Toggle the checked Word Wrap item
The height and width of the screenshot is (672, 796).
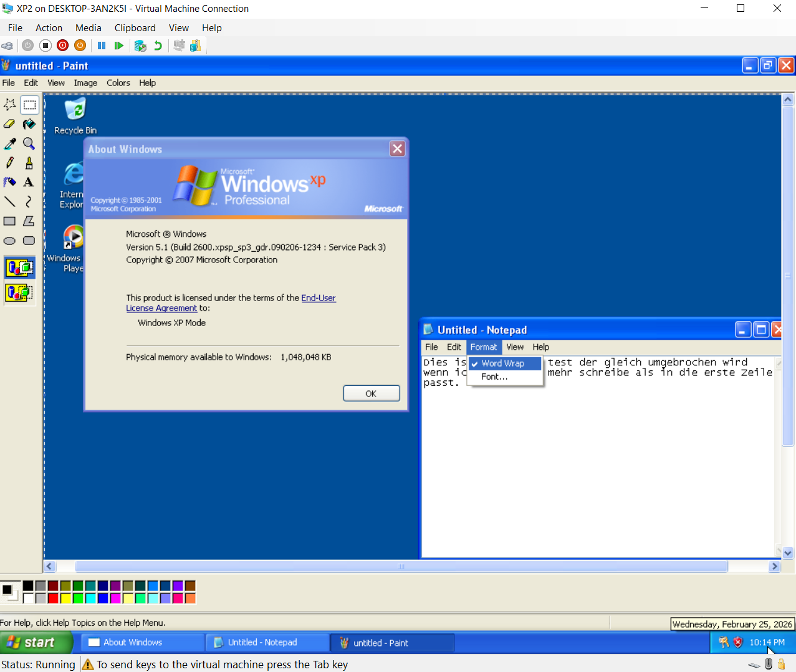(506, 363)
